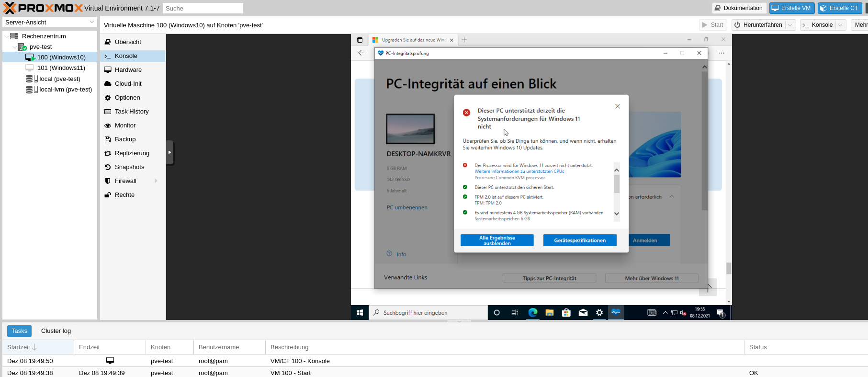Click Mehr über Windows 11 button
This screenshot has width=868, height=377.
click(652, 278)
